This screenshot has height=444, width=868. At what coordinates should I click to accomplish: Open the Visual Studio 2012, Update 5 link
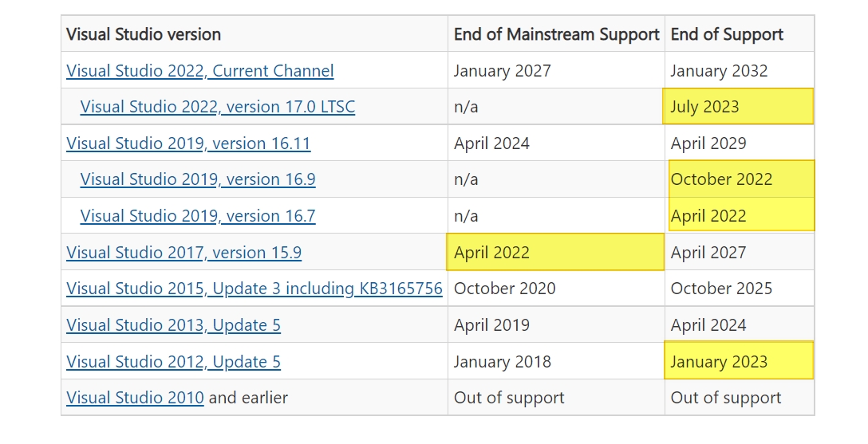[x=173, y=362]
